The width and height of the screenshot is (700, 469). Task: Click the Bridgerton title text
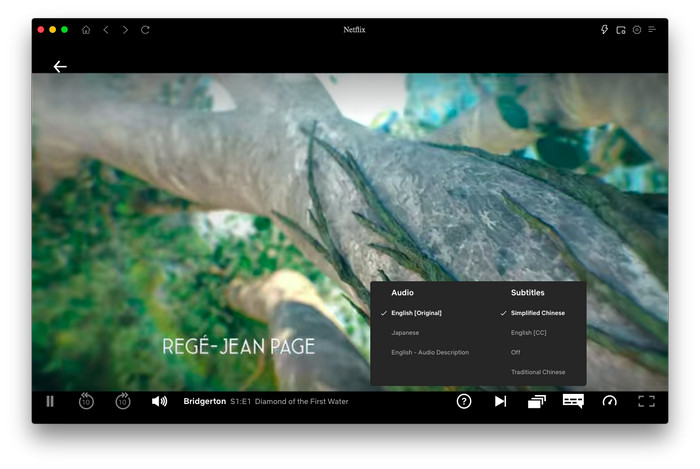204,401
